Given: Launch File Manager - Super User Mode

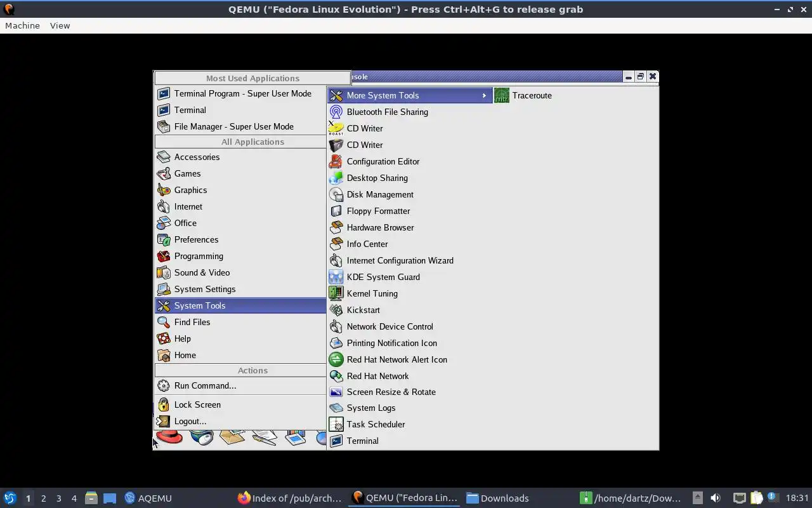Looking at the screenshot, I should [x=240, y=126].
